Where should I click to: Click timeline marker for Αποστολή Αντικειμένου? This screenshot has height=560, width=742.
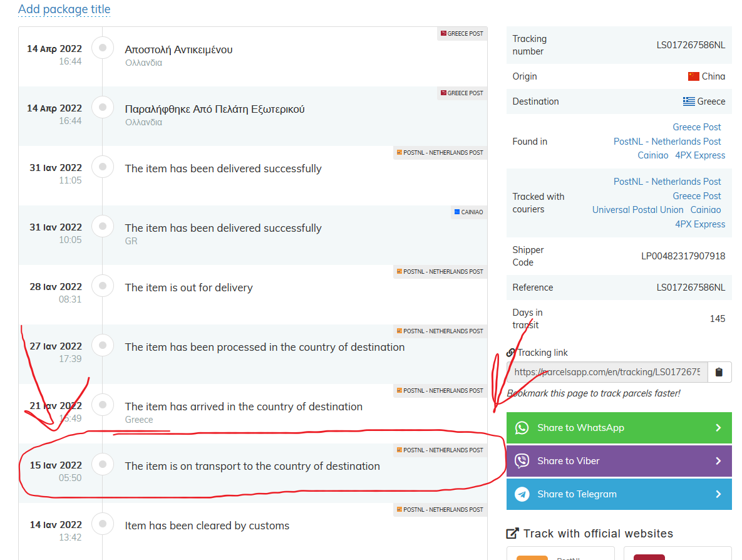pyautogui.click(x=103, y=48)
